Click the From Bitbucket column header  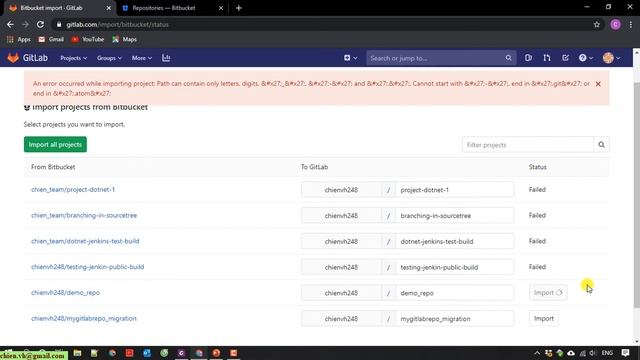click(x=53, y=167)
